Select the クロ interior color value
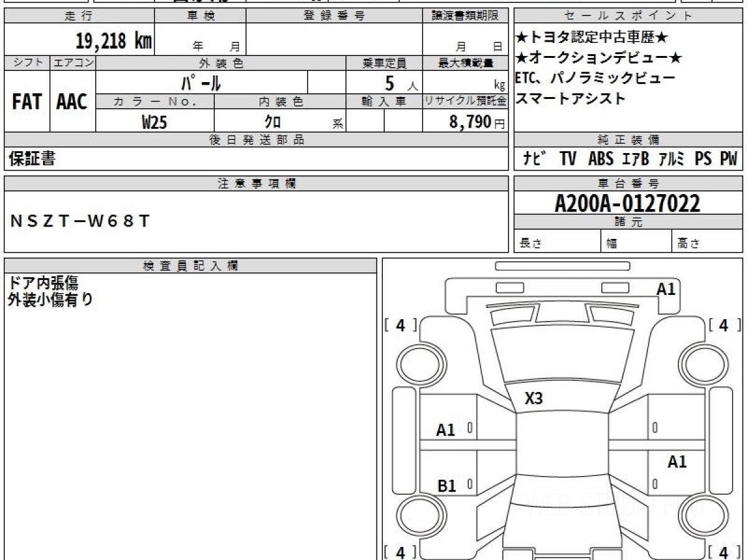Screen dimensions: 747x560 (x=273, y=121)
